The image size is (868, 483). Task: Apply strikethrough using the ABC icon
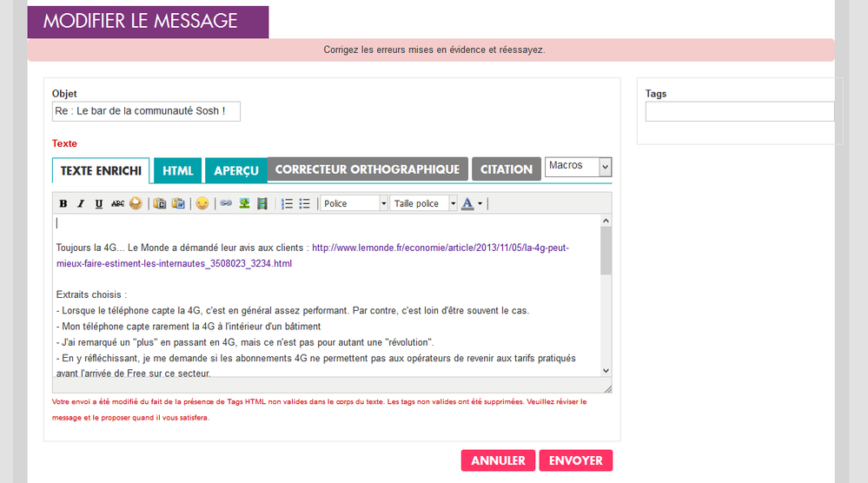point(117,203)
